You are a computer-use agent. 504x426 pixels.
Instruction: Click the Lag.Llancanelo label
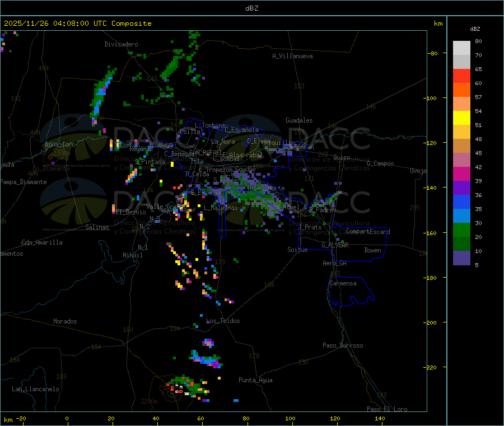(35, 389)
